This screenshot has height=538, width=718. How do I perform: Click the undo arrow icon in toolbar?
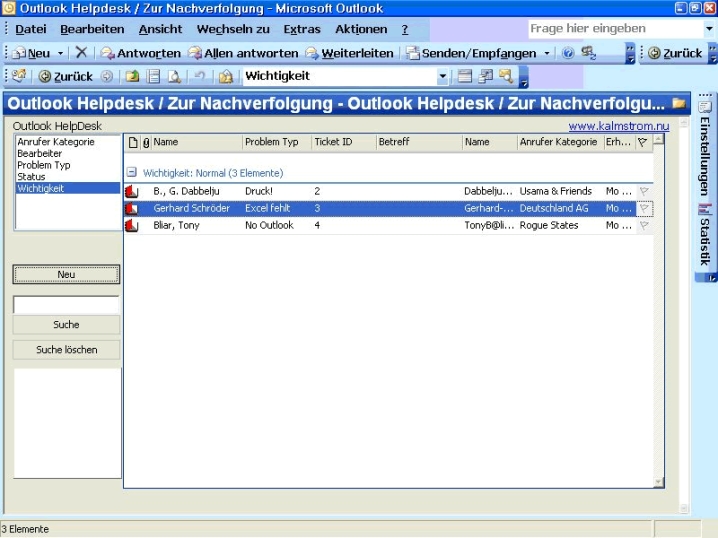coord(200,76)
